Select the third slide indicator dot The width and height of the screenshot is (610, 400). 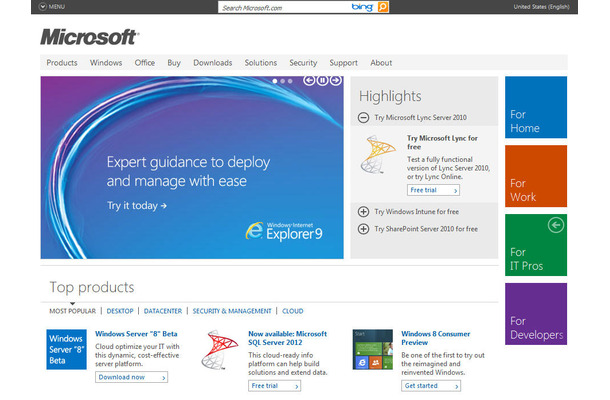click(x=290, y=81)
